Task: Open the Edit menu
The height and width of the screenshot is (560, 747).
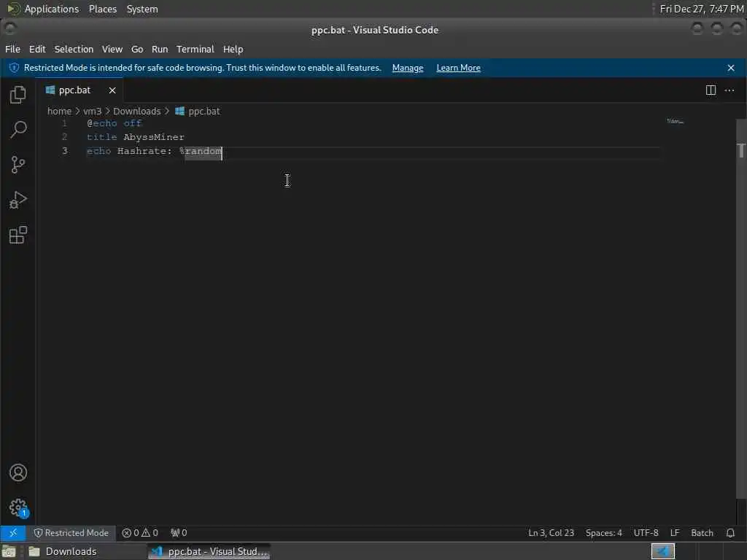Action: point(37,49)
